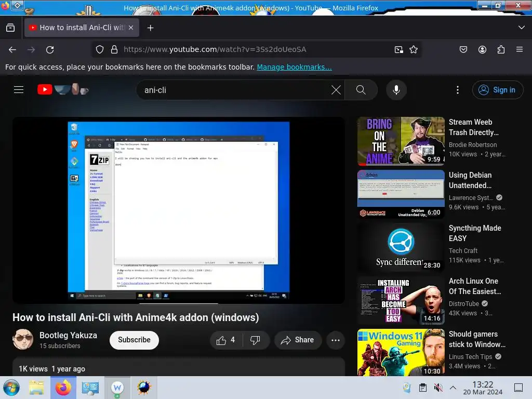
Task: Click the Share button
Action: point(298,340)
